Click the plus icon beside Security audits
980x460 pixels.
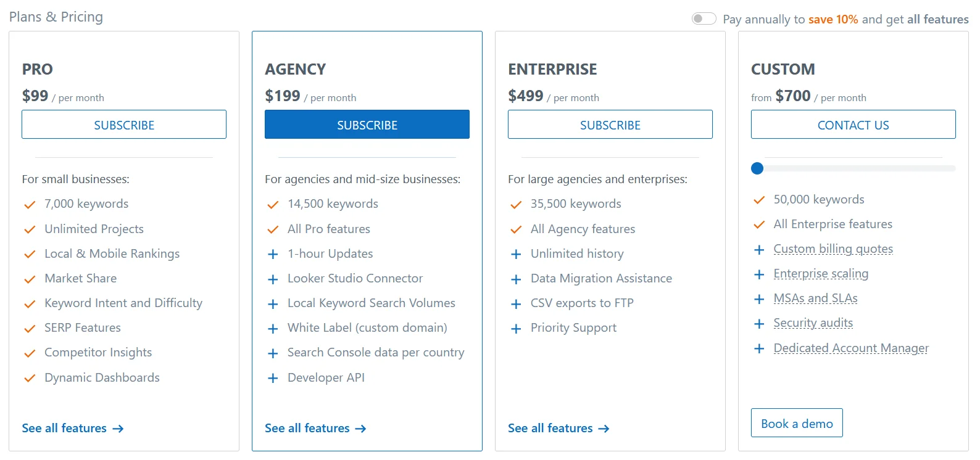coord(759,324)
